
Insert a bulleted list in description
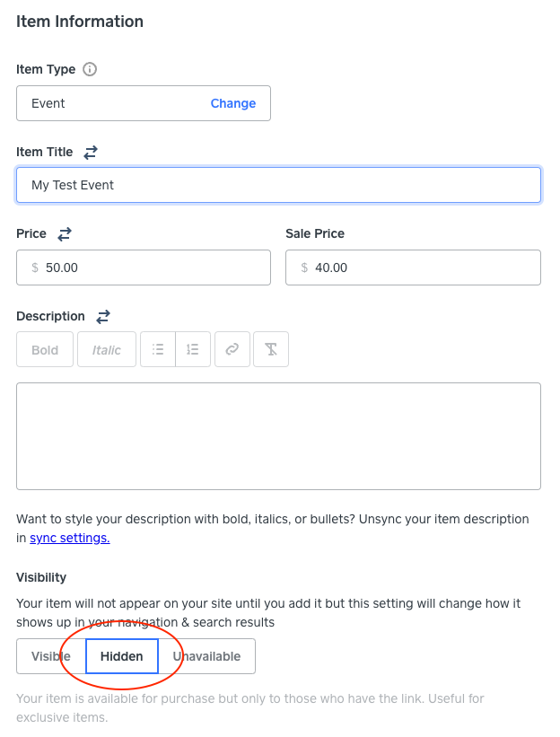point(158,349)
